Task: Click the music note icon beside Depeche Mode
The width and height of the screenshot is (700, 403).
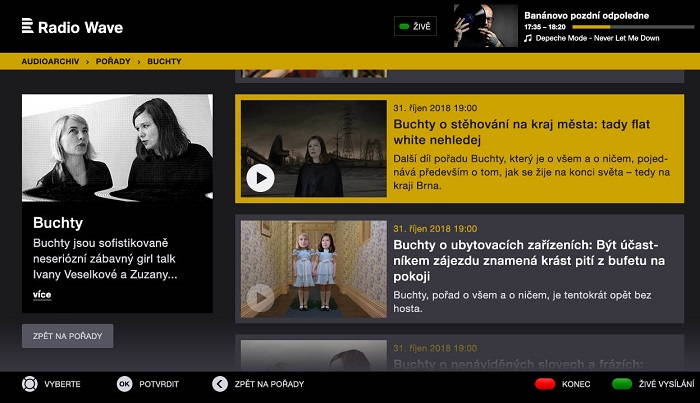Action: (x=528, y=39)
